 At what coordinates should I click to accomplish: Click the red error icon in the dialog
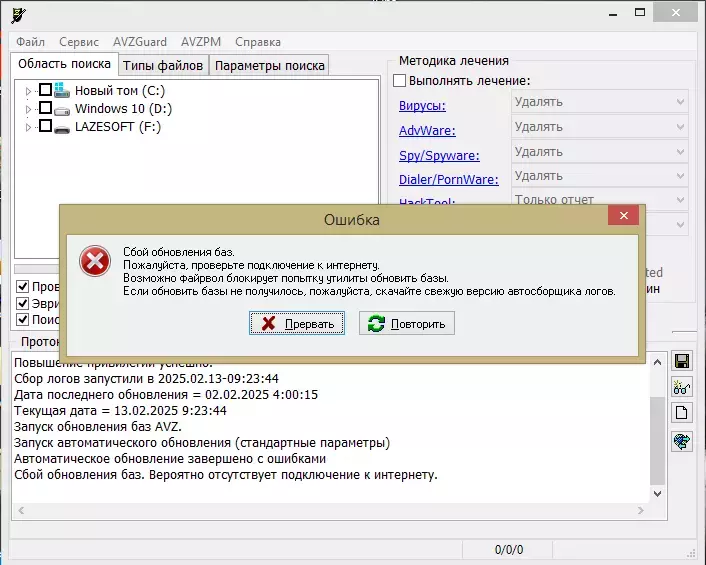tap(95, 261)
